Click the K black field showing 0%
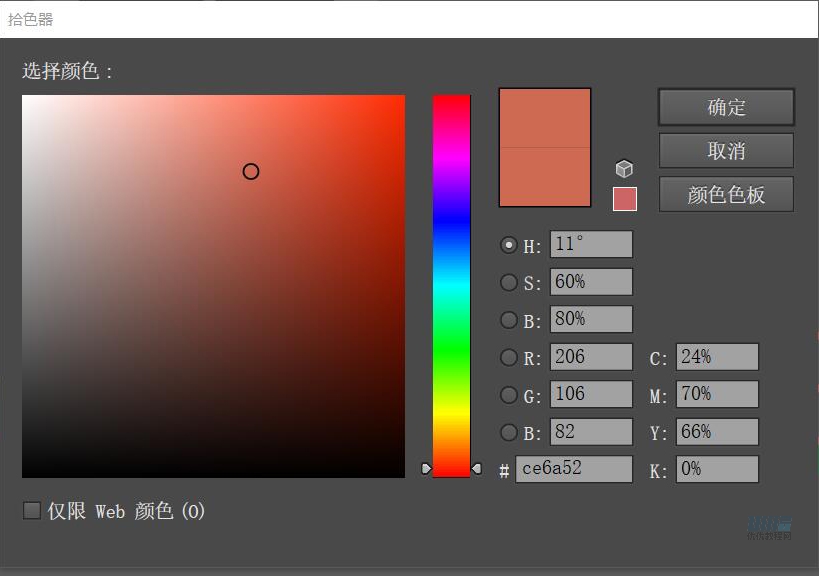Viewport: 819px width, 576px height. 717,469
